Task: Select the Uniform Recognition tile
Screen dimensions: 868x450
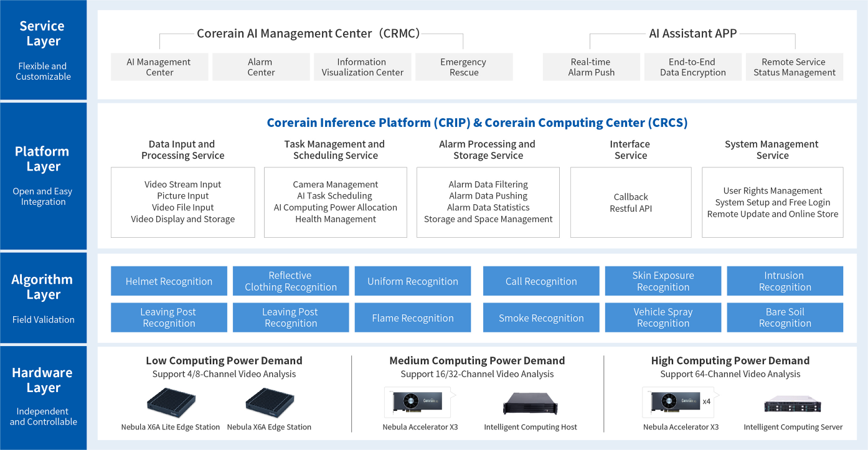Action: point(413,281)
